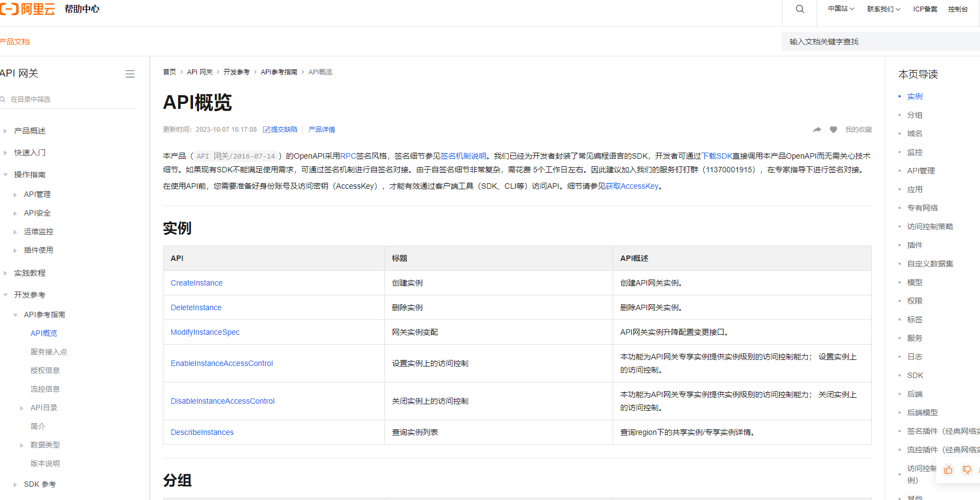Image resolution: width=980 pixels, height=500 pixels.
Task: Open 获取AccessKey link
Action: 632,186
